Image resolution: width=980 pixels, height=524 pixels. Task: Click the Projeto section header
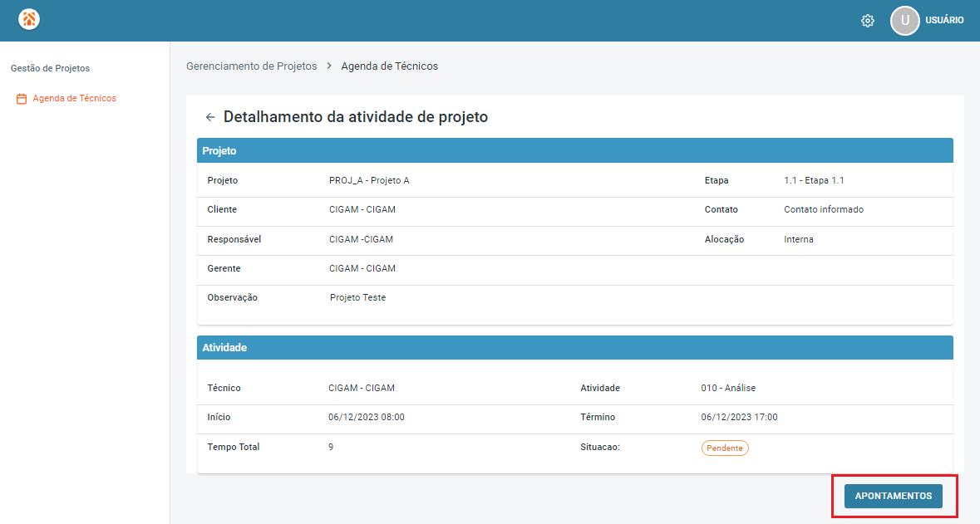click(575, 150)
